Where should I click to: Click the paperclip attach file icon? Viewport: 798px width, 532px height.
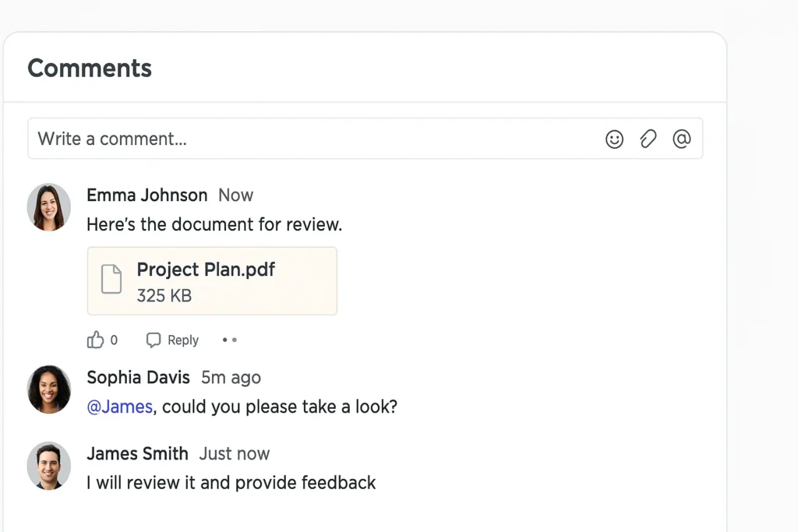648,139
